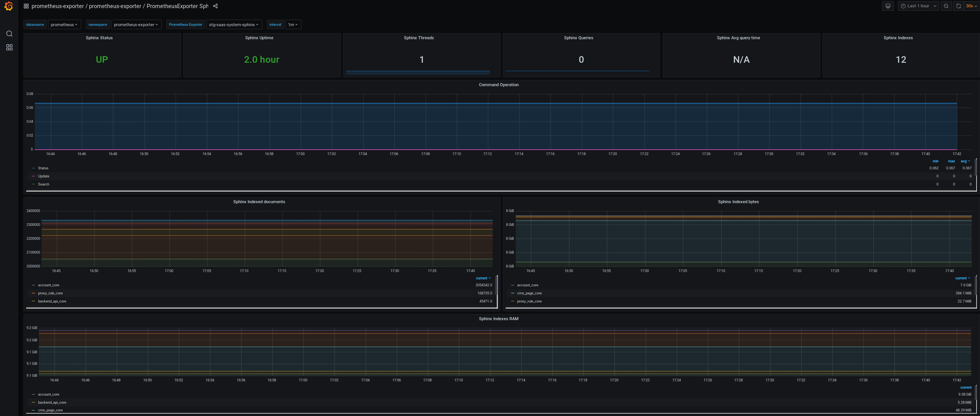Click the proxy_rule_core indexed bytes color swatch

[x=513, y=301]
